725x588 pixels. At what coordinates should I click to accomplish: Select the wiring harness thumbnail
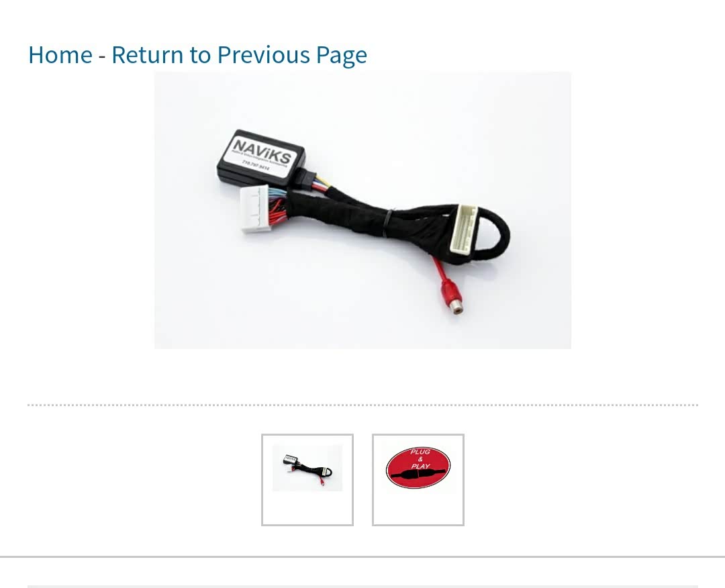tap(307, 480)
